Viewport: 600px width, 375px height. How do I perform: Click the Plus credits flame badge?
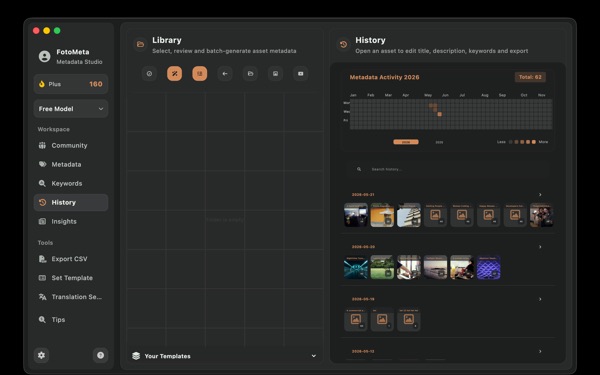point(71,84)
